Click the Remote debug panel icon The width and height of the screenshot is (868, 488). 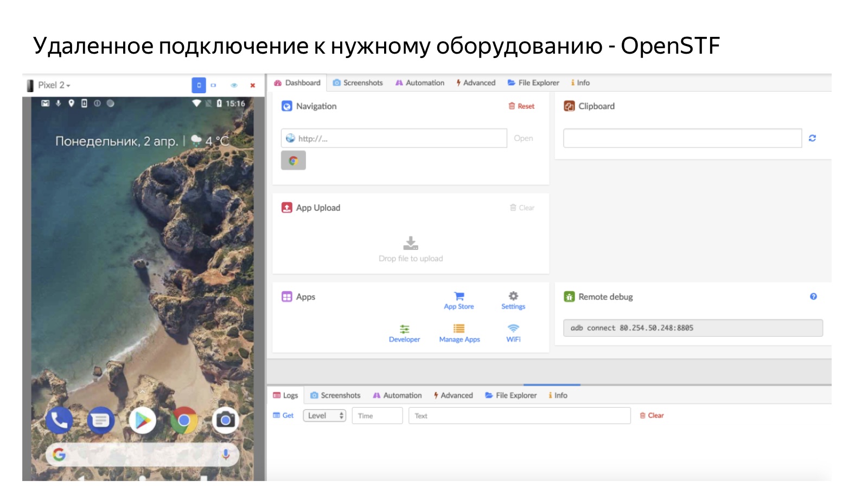pyautogui.click(x=569, y=297)
